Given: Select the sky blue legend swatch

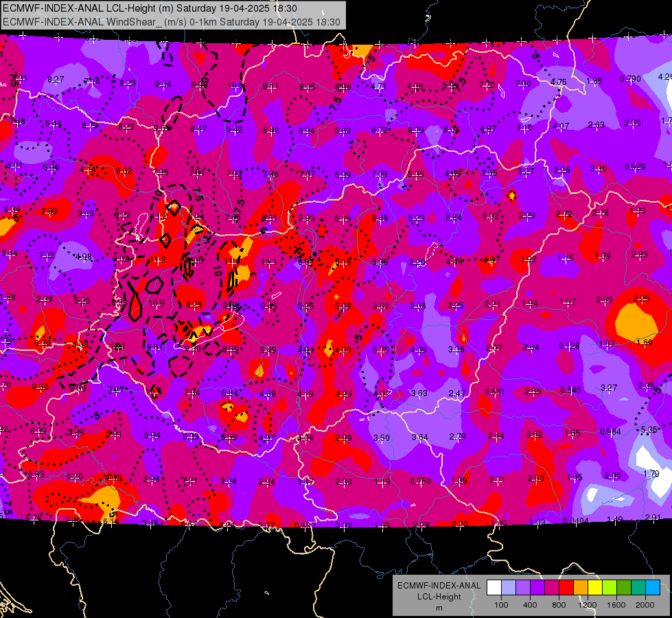Looking at the screenshot, I should tap(653, 588).
